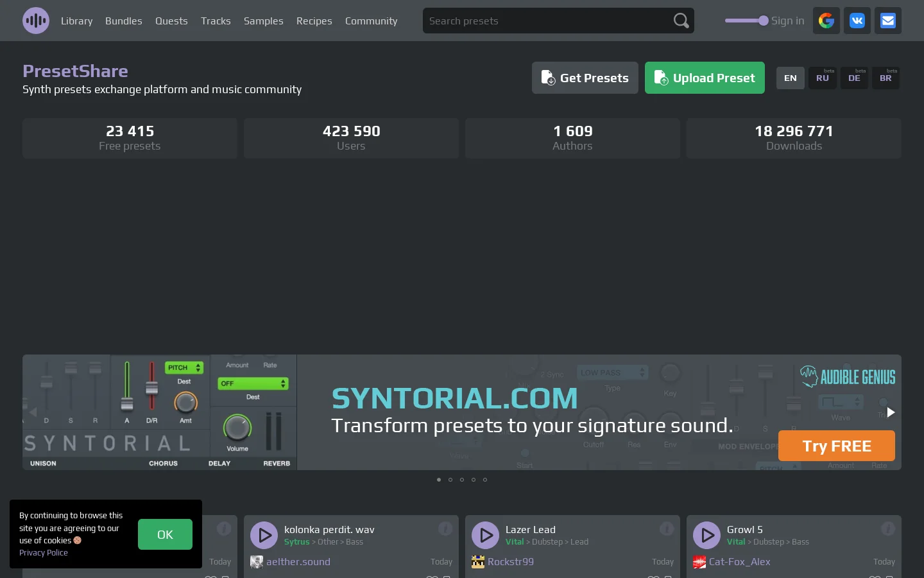Click the Audible Genius logo in banner

[x=848, y=376]
